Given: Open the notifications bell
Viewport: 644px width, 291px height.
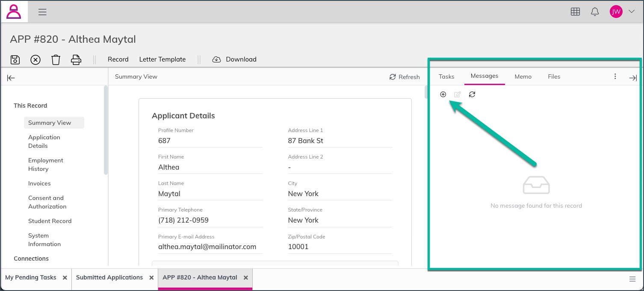Looking at the screenshot, I should (x=595, y=12).
